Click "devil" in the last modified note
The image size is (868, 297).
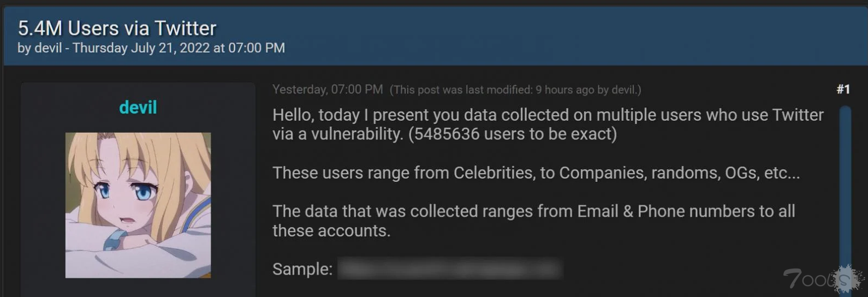[624, 90]
